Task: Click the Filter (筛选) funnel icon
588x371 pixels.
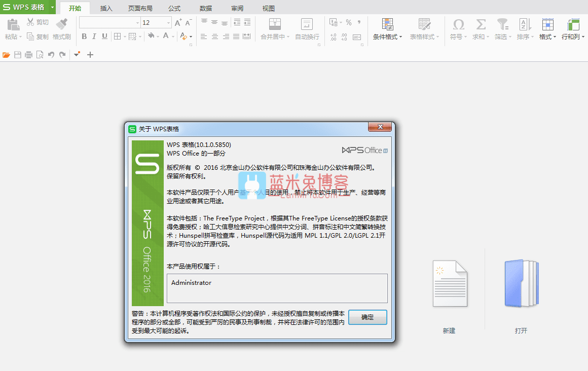Action: click(x=502, y=24)
